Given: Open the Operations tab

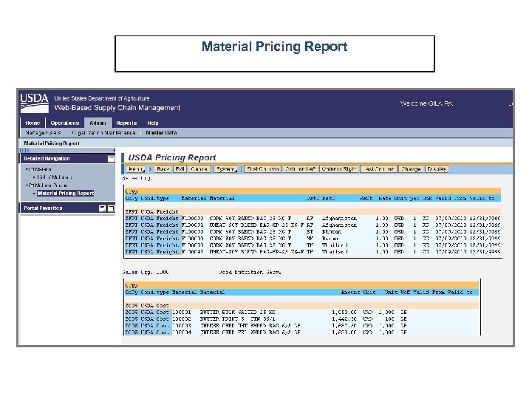Looking at the screenshot, I should 65,123.
